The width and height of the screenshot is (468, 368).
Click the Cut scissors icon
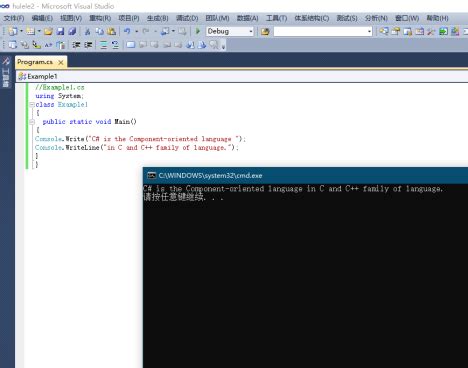click(87, 31)
